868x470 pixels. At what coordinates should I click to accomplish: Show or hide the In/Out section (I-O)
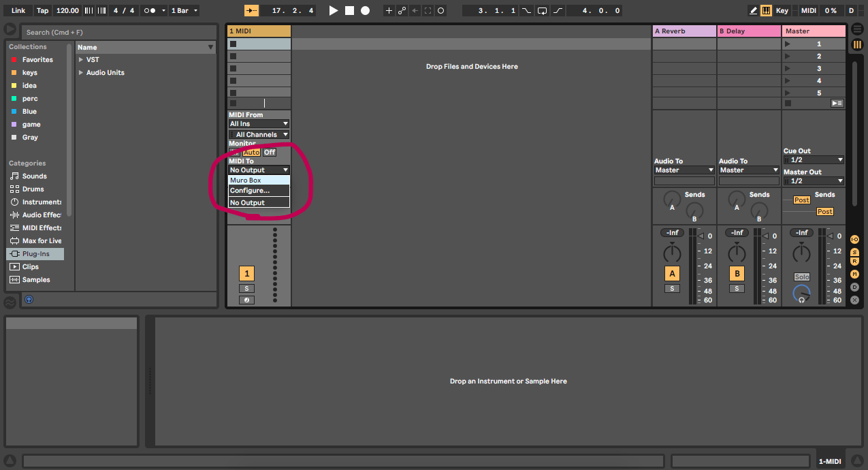854,240
